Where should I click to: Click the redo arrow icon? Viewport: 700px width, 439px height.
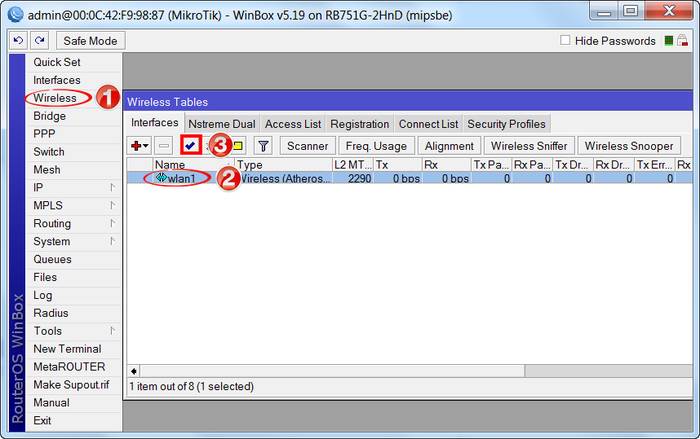39,41
